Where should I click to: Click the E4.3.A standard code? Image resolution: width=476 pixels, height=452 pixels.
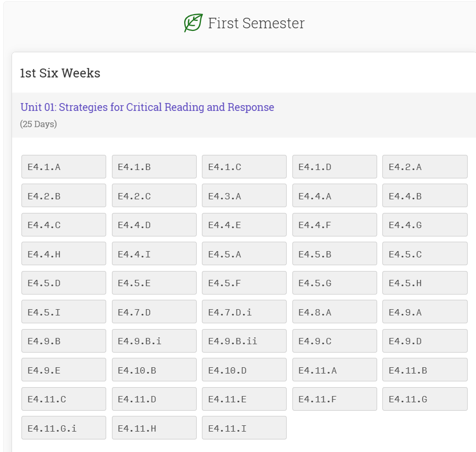(244, 196)
